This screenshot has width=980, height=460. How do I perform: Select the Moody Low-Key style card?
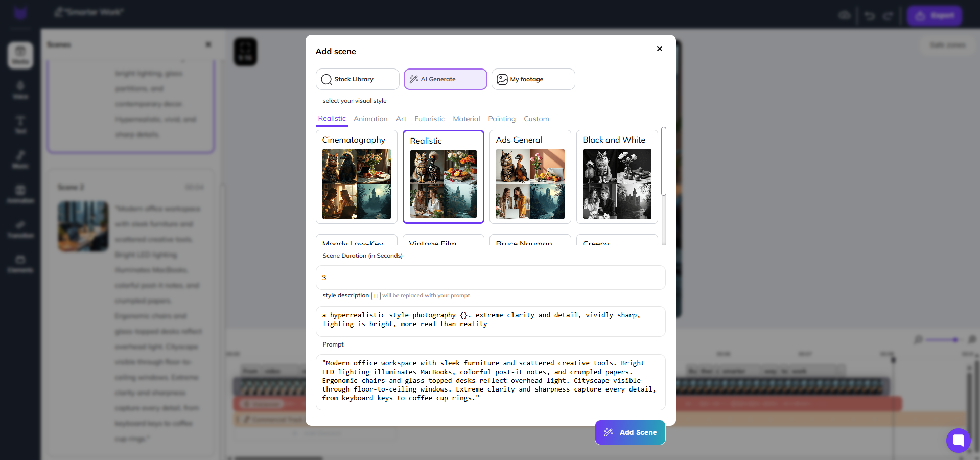pyautogui.click(x=357, y=240)
